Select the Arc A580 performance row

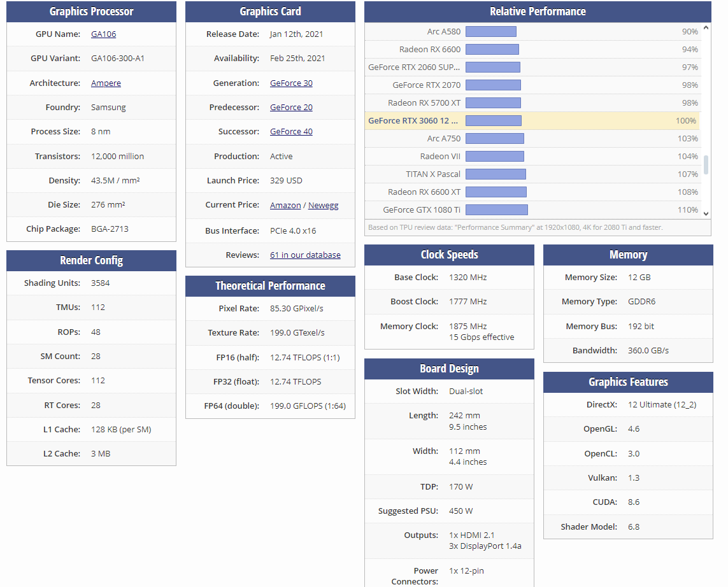pyautogui.click(x=532, y=32)
